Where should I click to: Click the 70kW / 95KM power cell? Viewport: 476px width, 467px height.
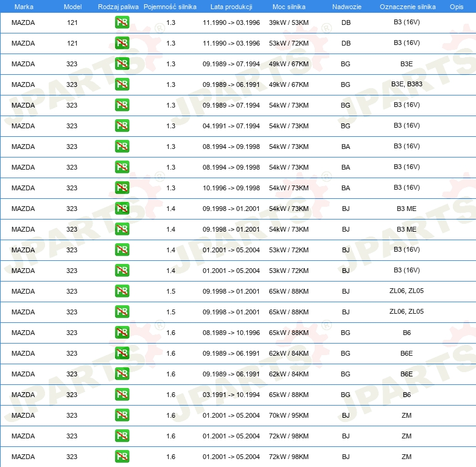289,415
